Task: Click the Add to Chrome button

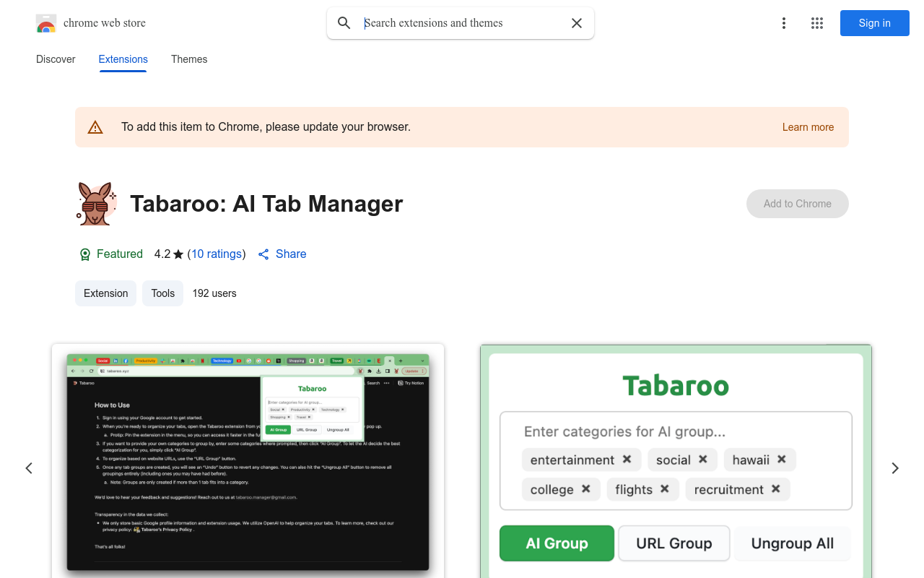Action: pyautogui.click(x=798, y=204)
